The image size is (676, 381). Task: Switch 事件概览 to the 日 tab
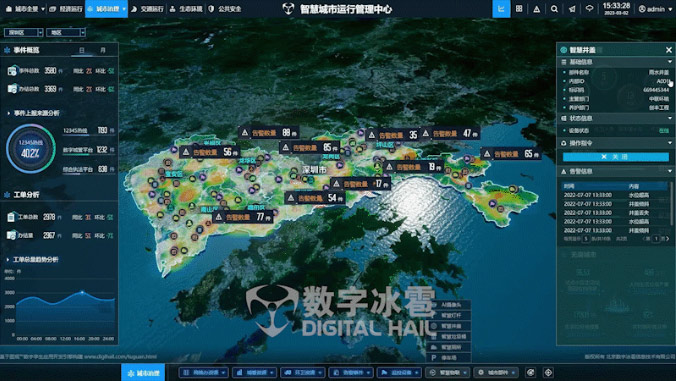click(81, 50)
